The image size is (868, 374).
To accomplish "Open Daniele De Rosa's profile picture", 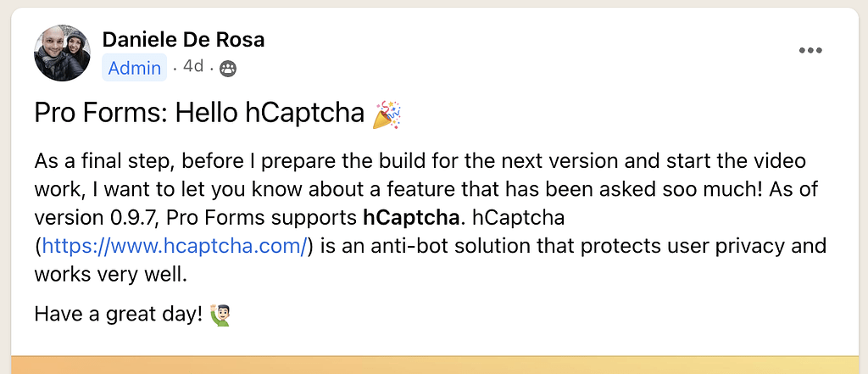I will [62, 53].
